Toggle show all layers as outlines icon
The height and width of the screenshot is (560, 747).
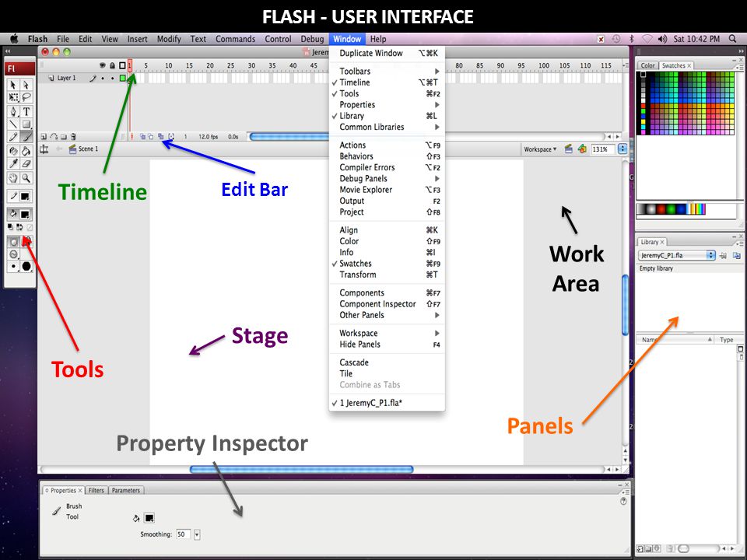click(x=122, y=65)
